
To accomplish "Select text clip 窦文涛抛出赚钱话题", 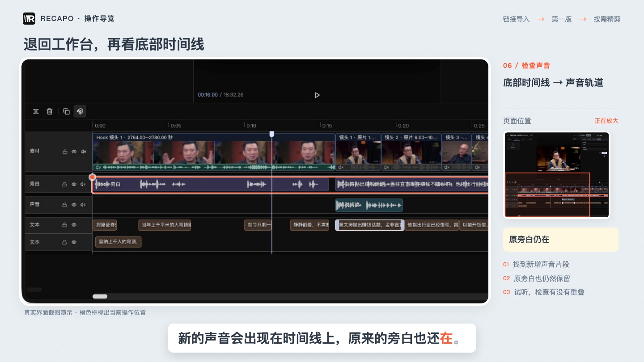I will [370, 225].
